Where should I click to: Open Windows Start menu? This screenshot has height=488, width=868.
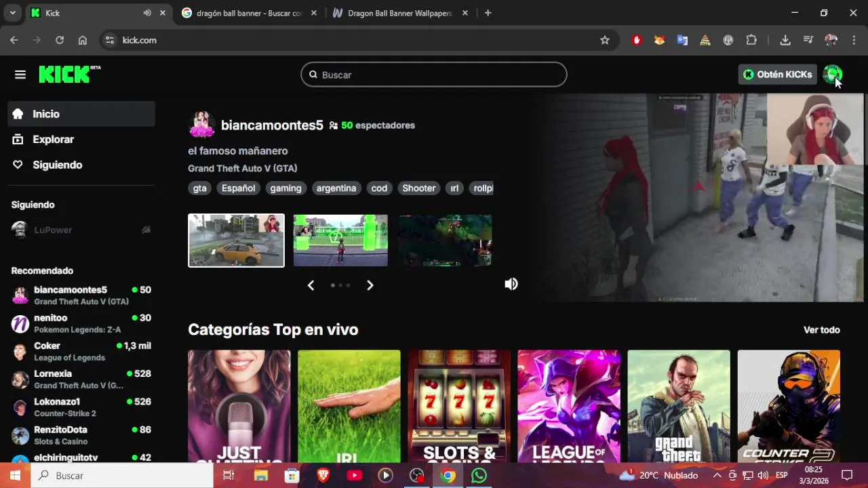[x=15, y=476]
